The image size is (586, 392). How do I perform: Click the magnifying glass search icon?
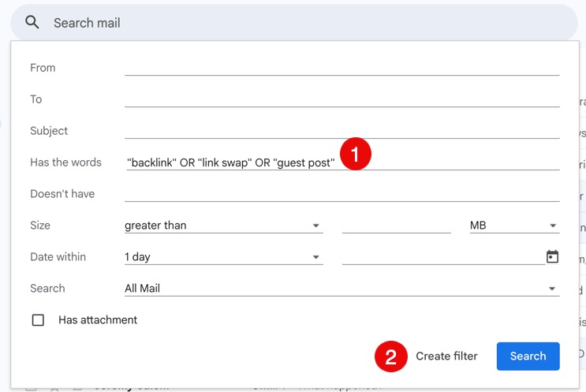coord(32,23)
